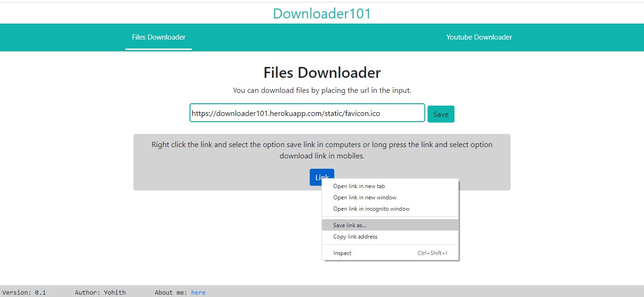Open the Files Downloader tab
644x297 pixels.
coord(158,37)
